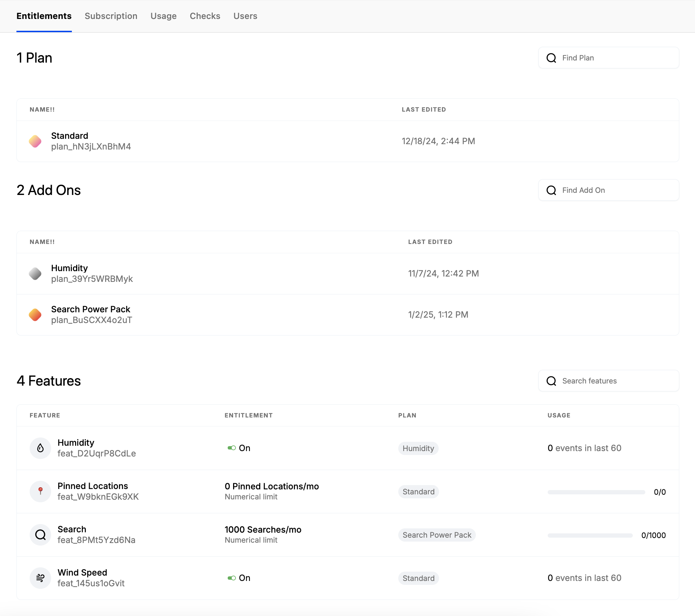This screenshot has width=695, height=616.
Task: Open the Usage tab
Action: click(x=163, y=16)
